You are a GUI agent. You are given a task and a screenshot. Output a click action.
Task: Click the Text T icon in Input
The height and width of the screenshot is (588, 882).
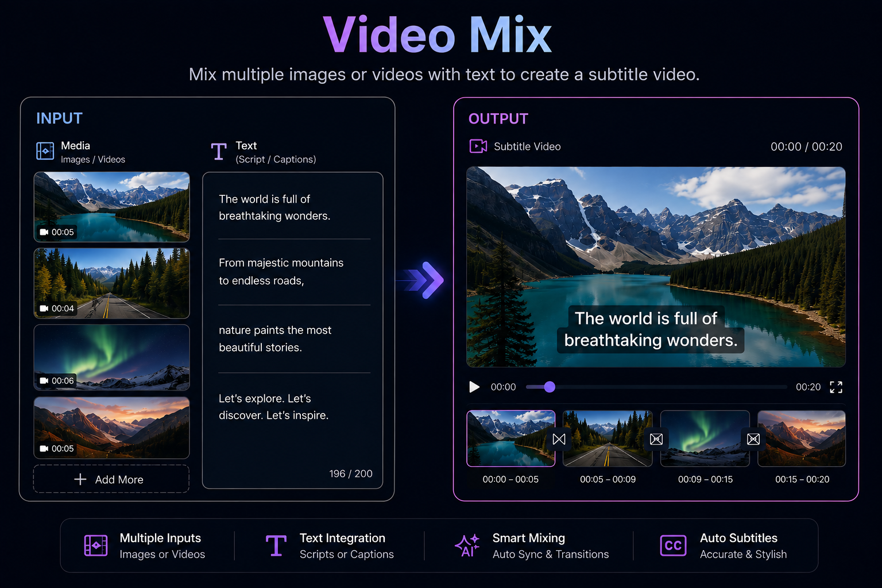[219, 152]
